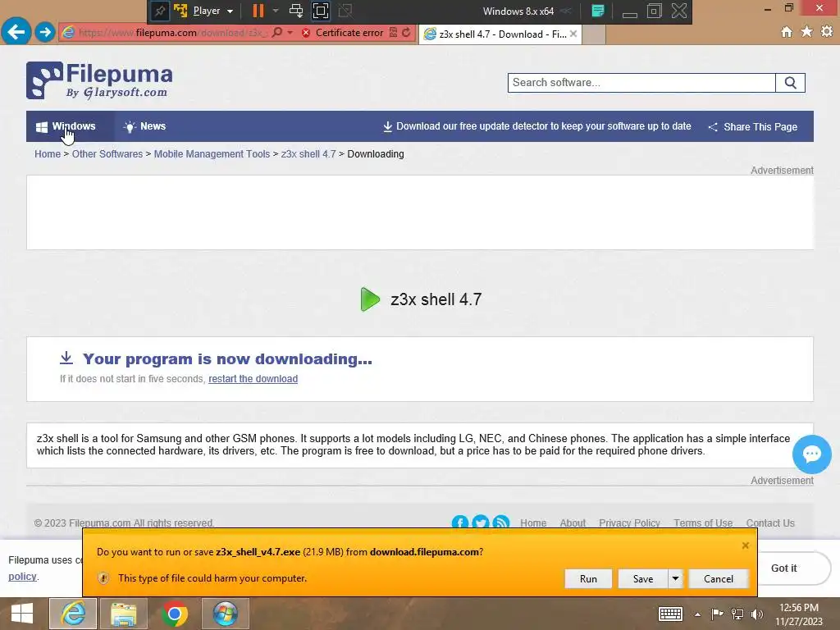Click the Action Center flag icon

pos(717,614)
